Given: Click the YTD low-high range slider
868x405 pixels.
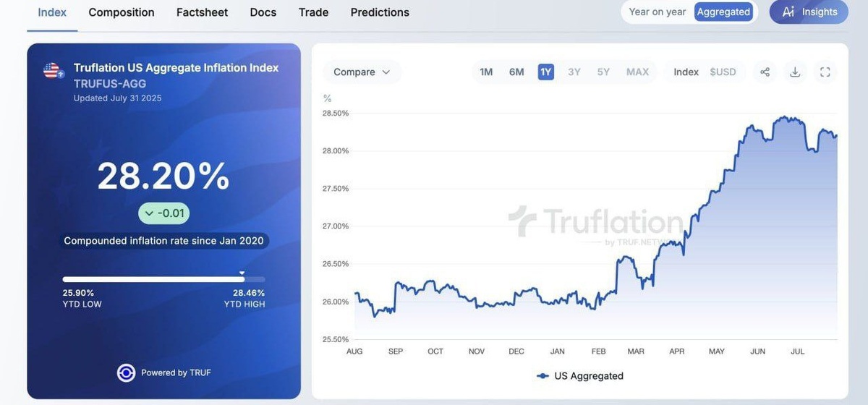Looking at the screenshot, I should pos(163,279).
